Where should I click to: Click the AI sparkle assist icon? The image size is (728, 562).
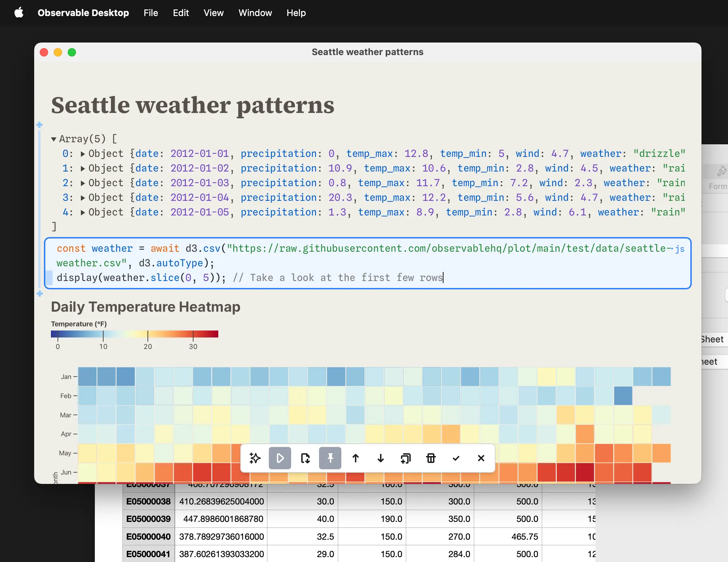[x=255, y=458]
